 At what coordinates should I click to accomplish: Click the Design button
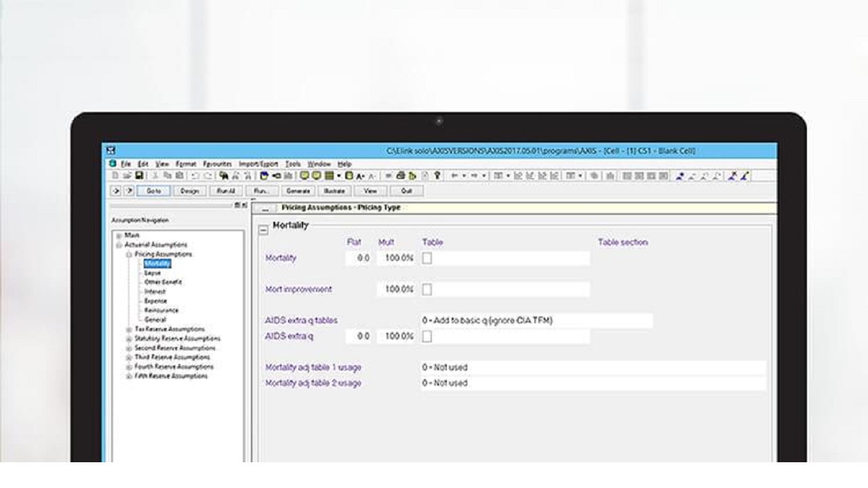(x=189, y=191)
